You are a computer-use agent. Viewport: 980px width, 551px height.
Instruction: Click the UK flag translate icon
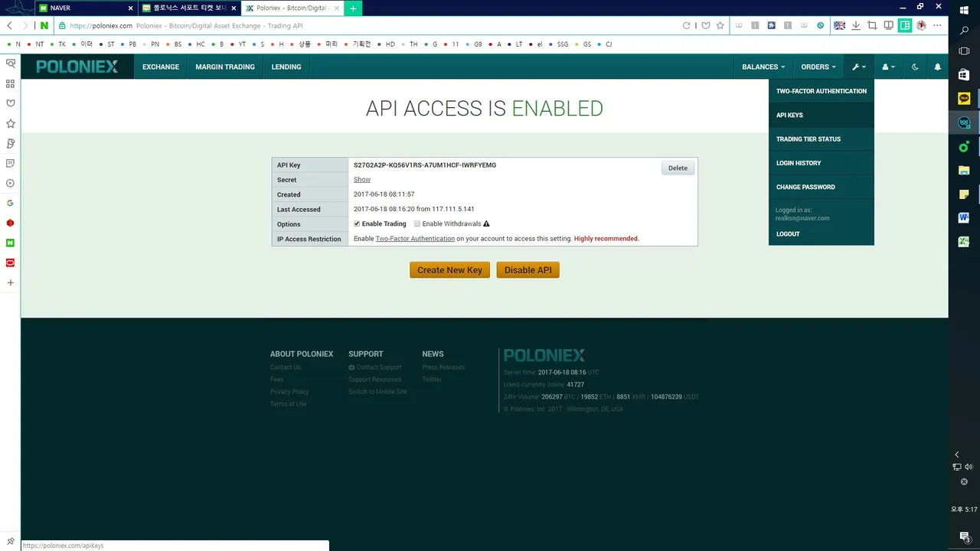[x=839, y=25]
